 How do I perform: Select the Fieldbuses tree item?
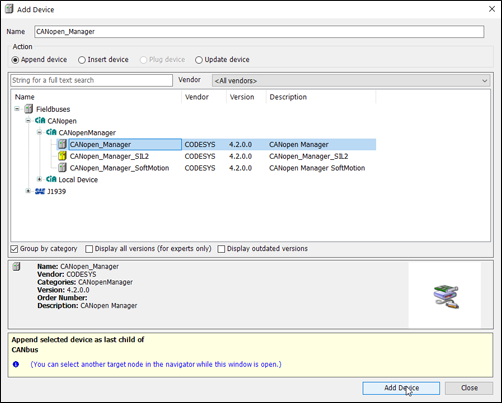point(53,109)
